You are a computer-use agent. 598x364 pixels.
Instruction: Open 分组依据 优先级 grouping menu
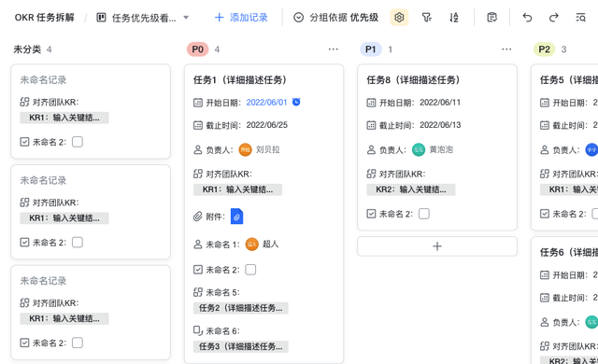click(x=335, y=18)
